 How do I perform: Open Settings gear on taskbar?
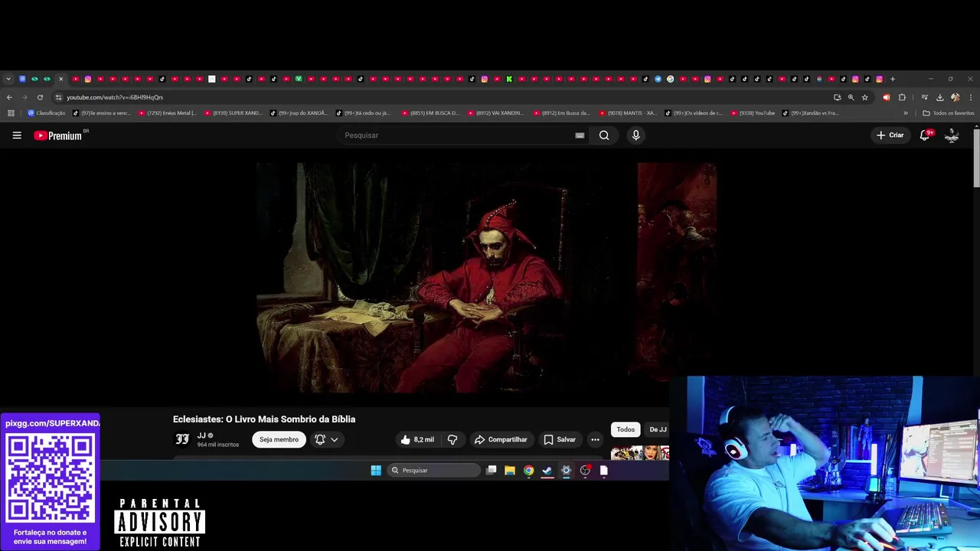coord(567,471)
